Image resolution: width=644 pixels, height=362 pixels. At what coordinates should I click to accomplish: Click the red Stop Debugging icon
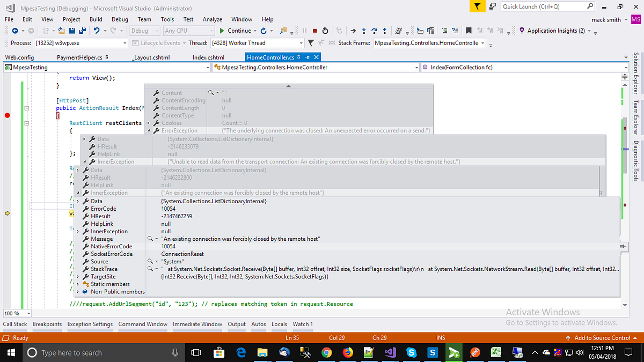click(314, 31)
